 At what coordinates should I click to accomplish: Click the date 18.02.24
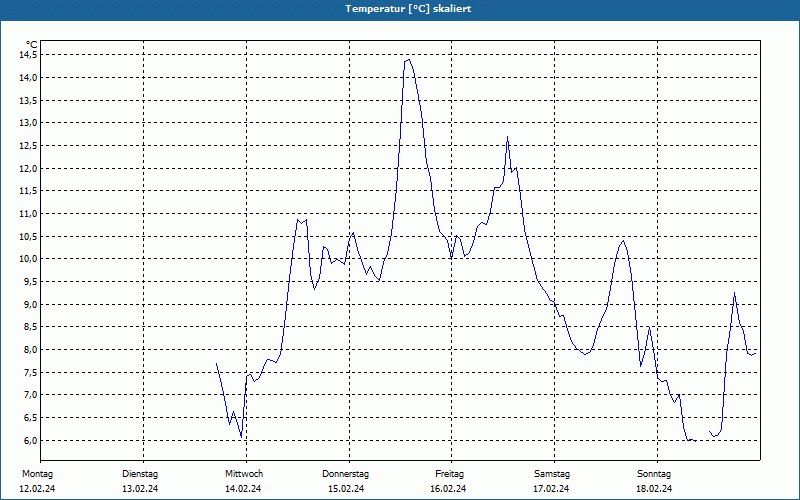coord(654,489)
